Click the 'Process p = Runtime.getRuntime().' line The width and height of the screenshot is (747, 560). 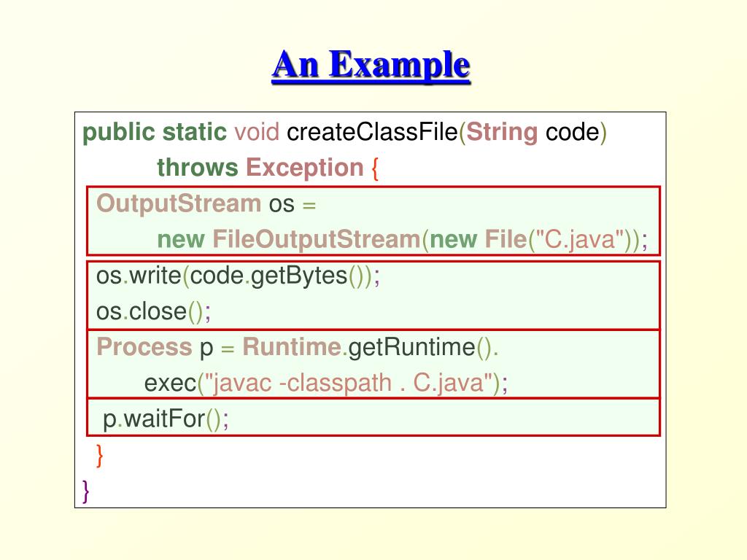[298, 346]
